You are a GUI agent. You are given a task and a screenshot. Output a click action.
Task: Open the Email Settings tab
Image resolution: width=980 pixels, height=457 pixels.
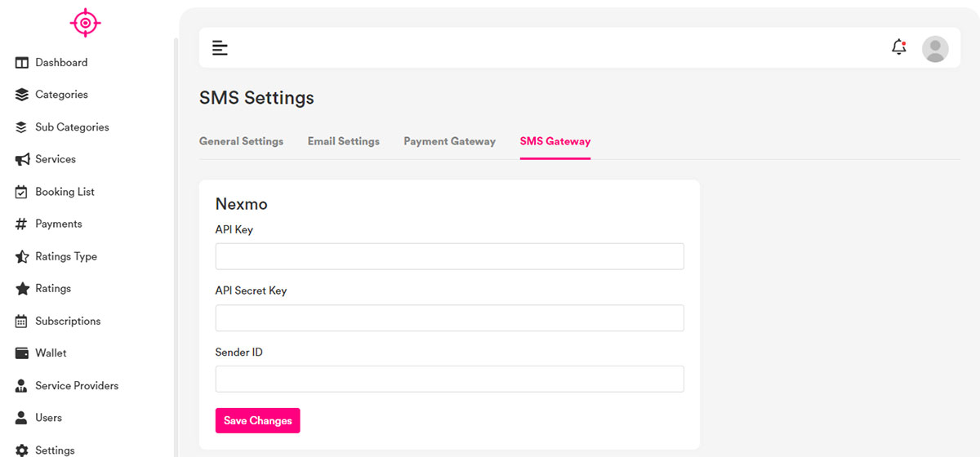coord(343,141)
